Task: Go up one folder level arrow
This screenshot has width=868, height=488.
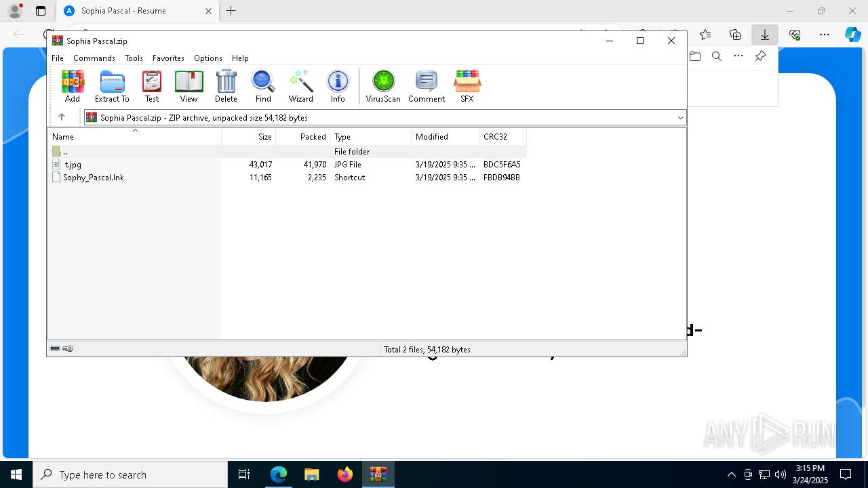Action: [x=61, y=117]
